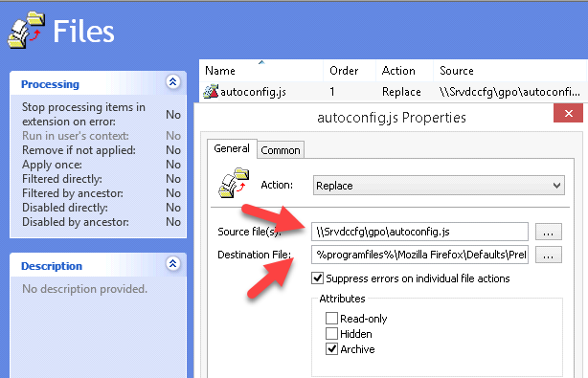The width and height of the screenshot is (588, 378).
Task: Check the Hidden attribute checkbox
Action: pyautogui.click(x=331, y=333)
